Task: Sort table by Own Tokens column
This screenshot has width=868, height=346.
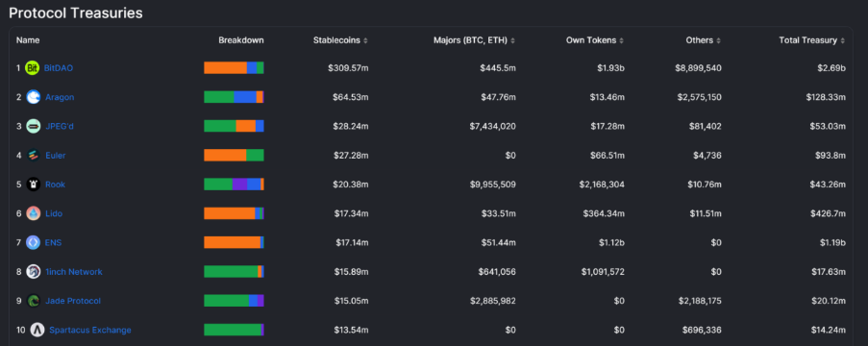Action: (595, 40)
